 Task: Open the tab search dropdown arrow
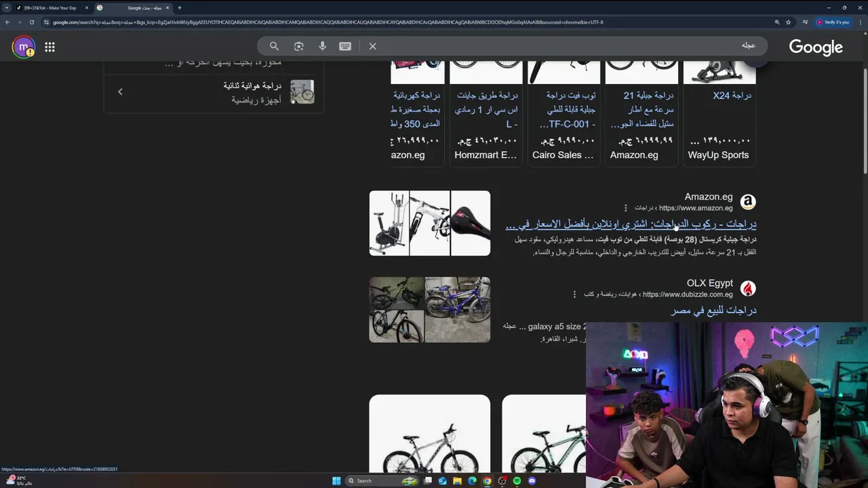[x=7, y=8]
